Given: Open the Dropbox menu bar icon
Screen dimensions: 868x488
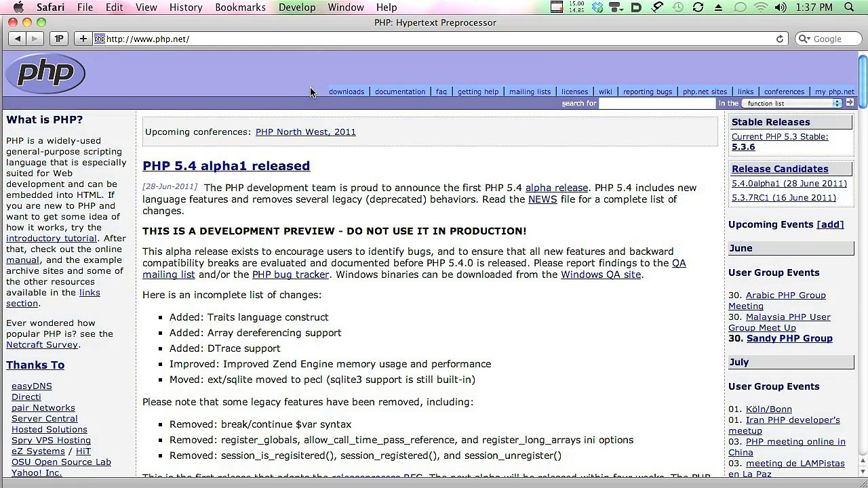Looking at the screenshot, I should [x=597, y=7].
